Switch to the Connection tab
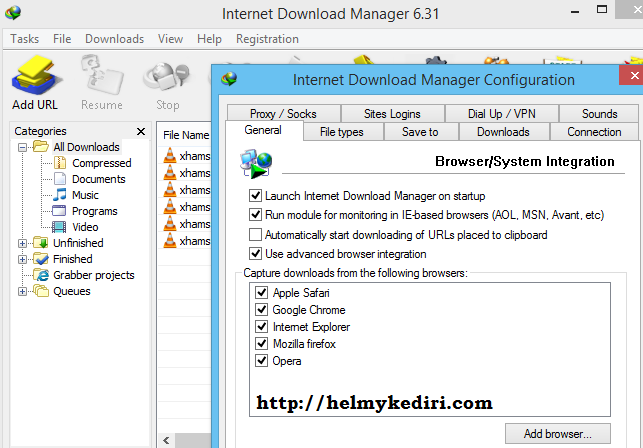This screenshot has height=448, width=643. (594, 132)
